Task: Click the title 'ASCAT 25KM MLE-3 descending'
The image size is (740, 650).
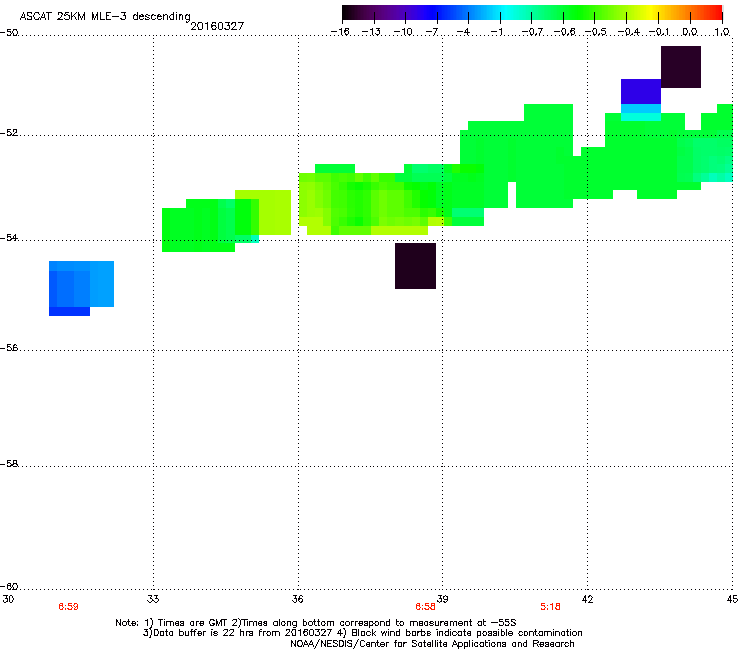Action: coord(105,17)
